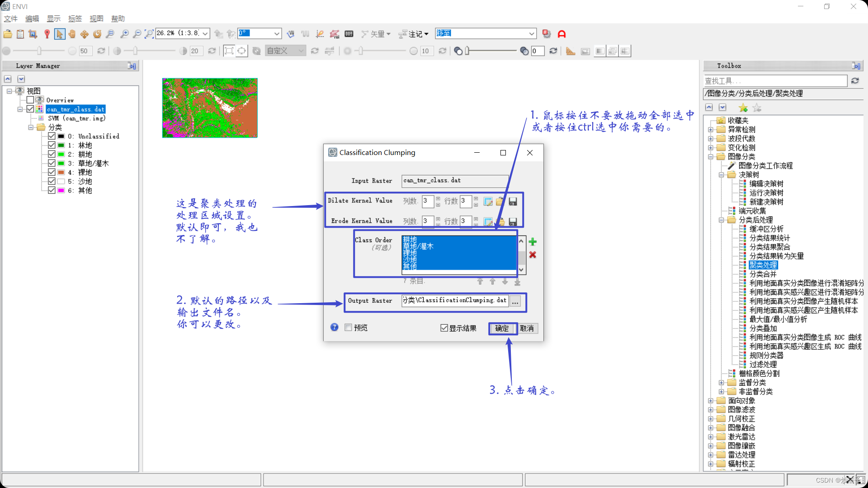The height and width of the screenshot is (488, 868).
Task: Click the red X remove class icon
Action: 533,255
